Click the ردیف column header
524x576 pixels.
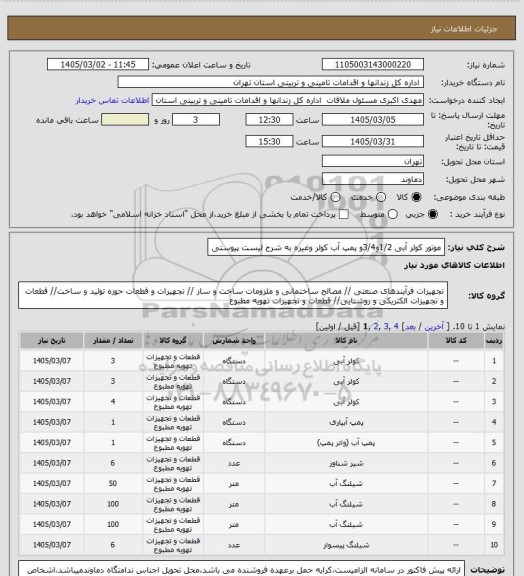(494, 341)
